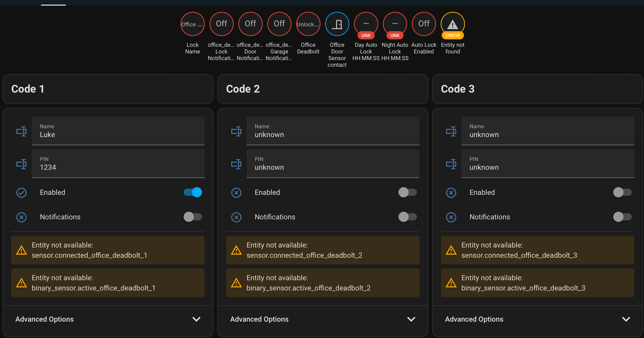Disable the Enabled toggle for Code 1
The height and width of the screenshot is (338, 644).
click(192, 193)
